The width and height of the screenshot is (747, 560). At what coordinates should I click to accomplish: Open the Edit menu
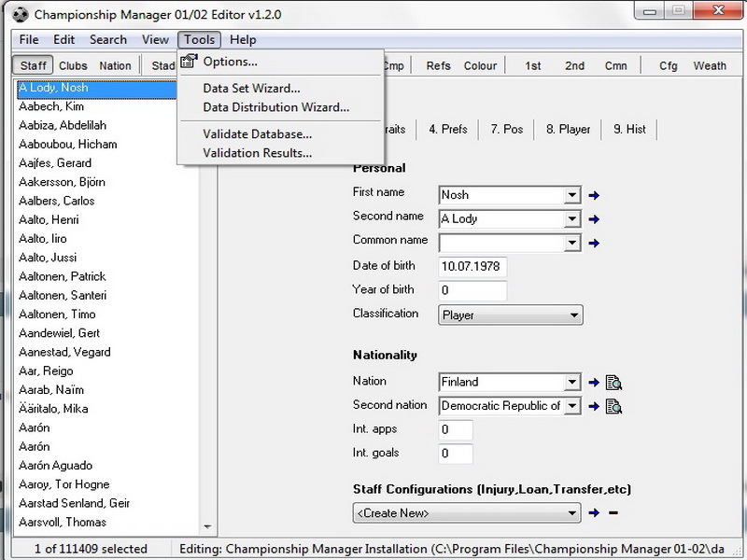pyautogui.click(x=63, y=39)
